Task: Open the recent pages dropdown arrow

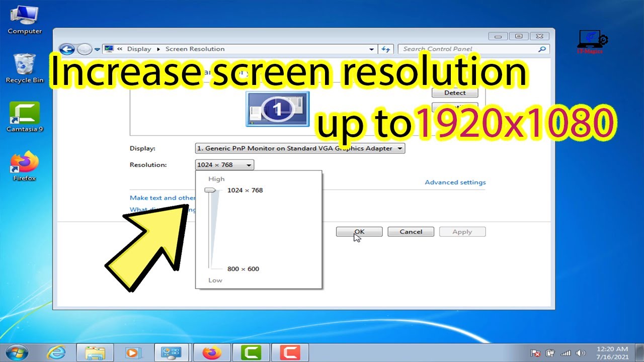Action: (97, 50)
